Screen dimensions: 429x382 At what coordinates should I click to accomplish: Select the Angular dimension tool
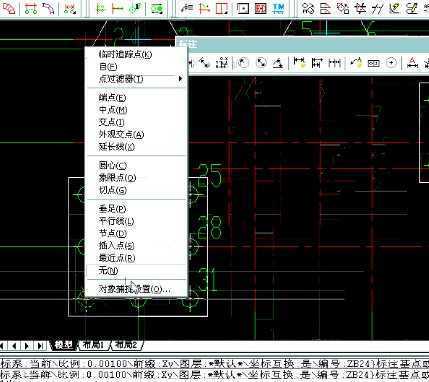[278, 62]
